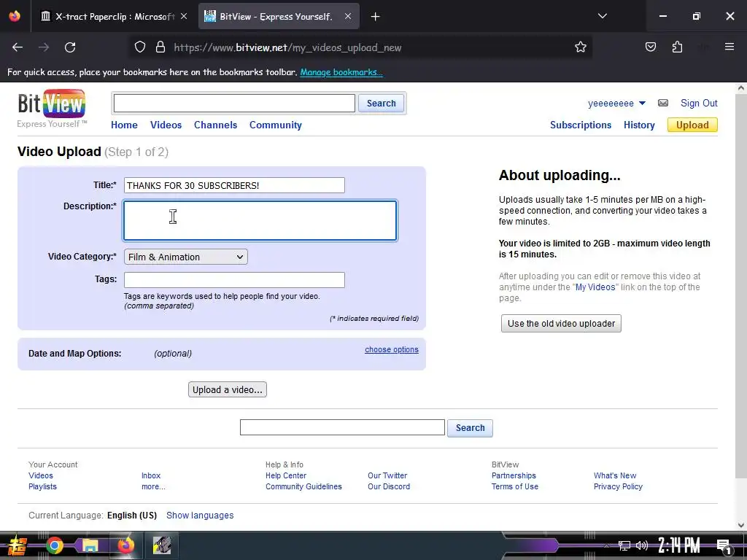This screenshot has height=560, width=747.
Task: Click the bottom Search button
Action: tap(470, 427)
